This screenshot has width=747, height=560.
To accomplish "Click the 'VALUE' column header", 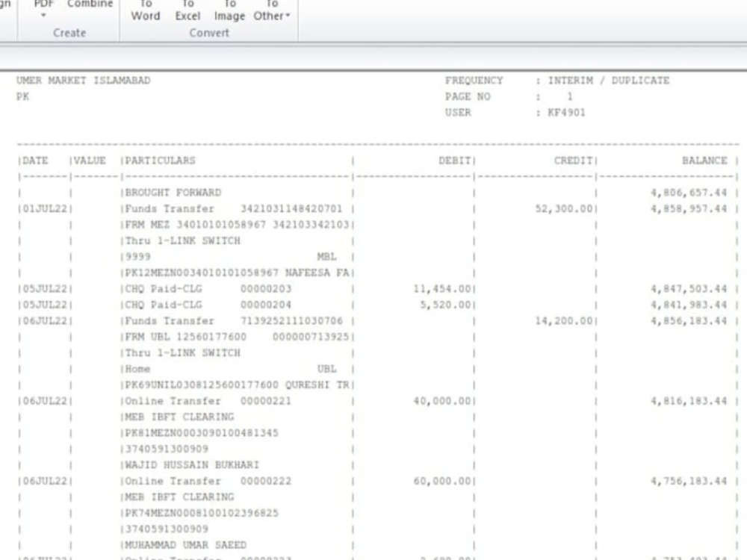I will [x=90, y=161].
